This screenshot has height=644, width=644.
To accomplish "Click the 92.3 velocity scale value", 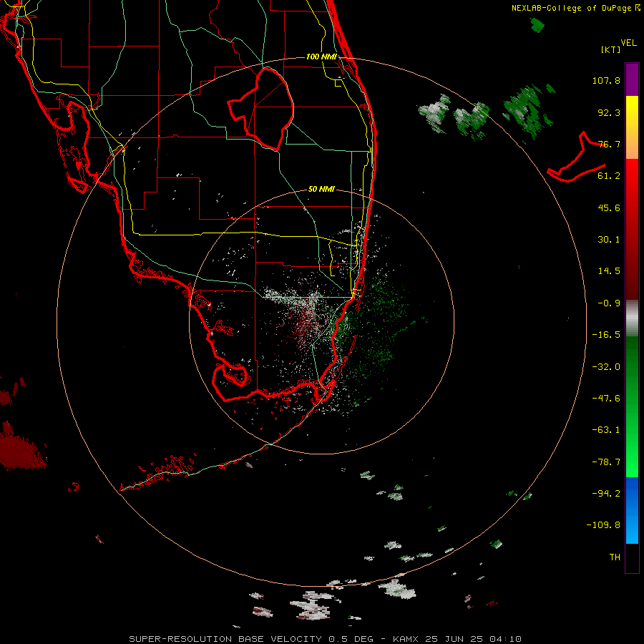I will [609, 112].
